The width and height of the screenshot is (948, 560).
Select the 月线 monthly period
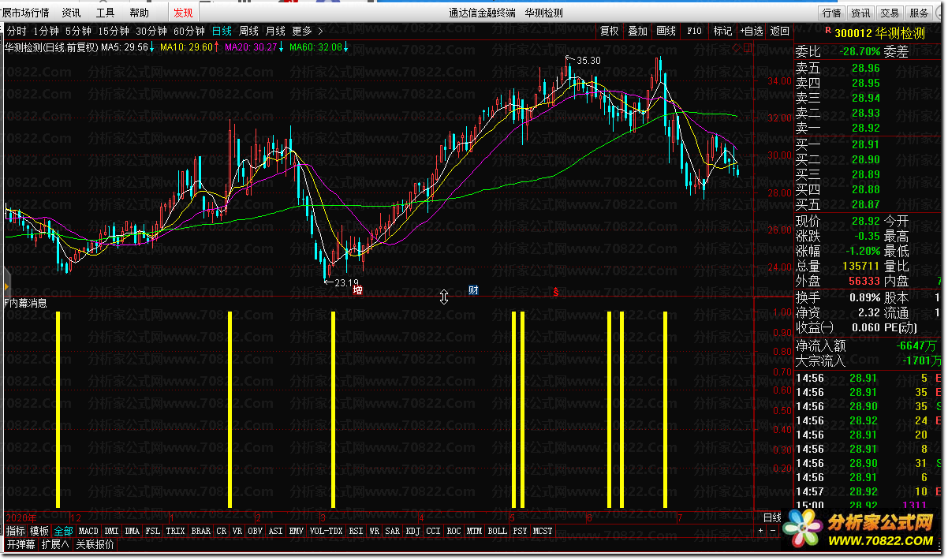[275, 31]
